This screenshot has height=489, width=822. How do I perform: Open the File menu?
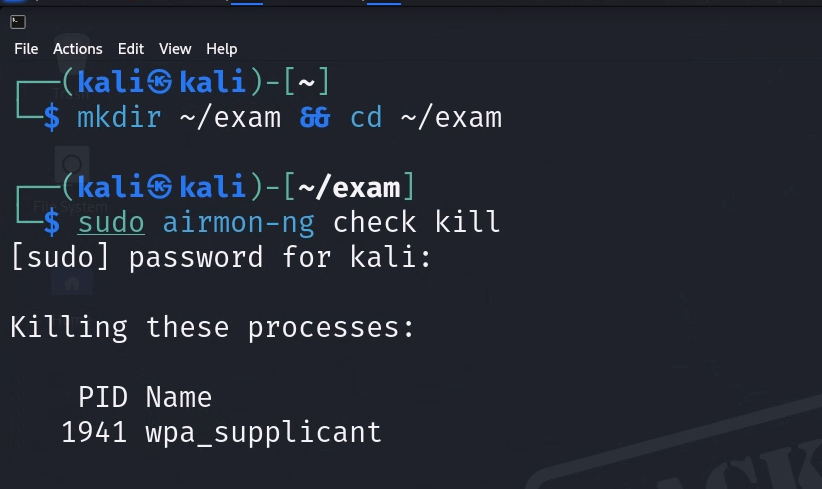(x=26, y=48)
